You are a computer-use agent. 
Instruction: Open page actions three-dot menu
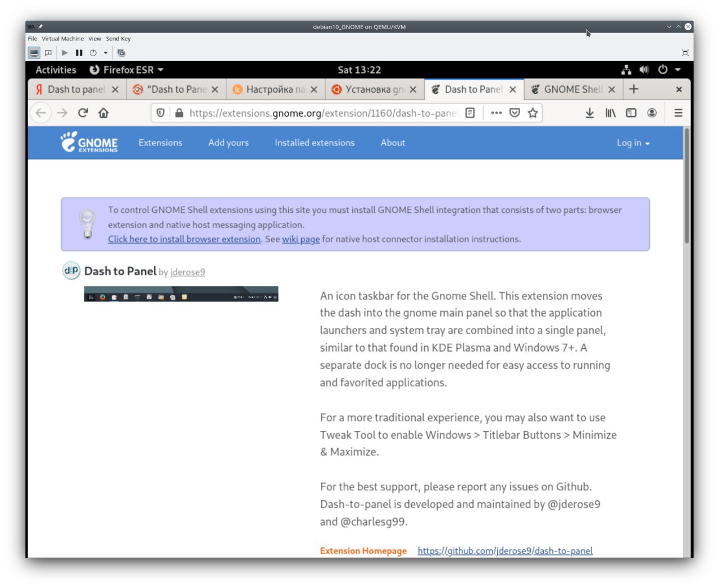(496, 113)
